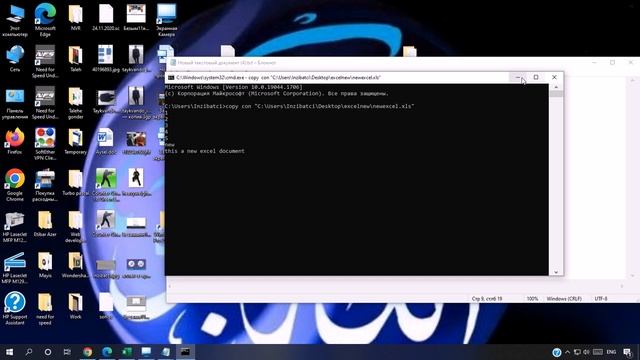Maximize the Command Prompt window

(x=536, y=77)
